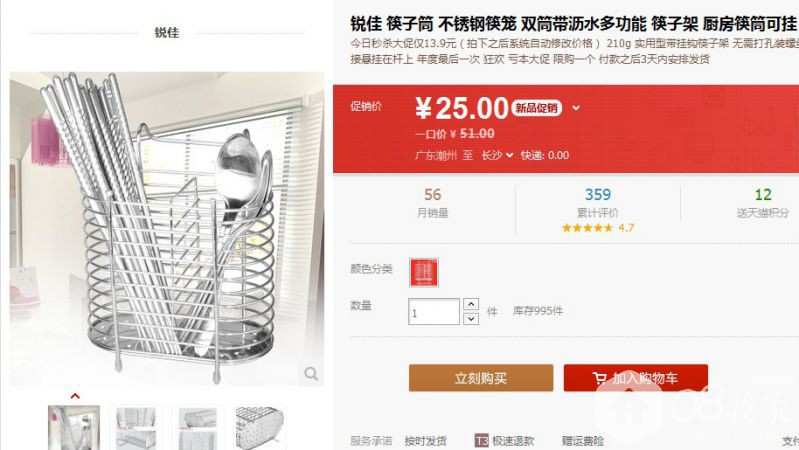The width and height of the screenshot is (799, 450).
Task: Select the second product thumbnail
Action: [x=136, y=428]
